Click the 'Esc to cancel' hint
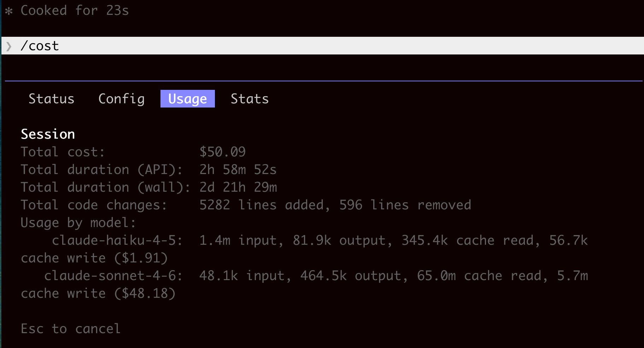This screenshot has width=644, height=348. (70, 329)
